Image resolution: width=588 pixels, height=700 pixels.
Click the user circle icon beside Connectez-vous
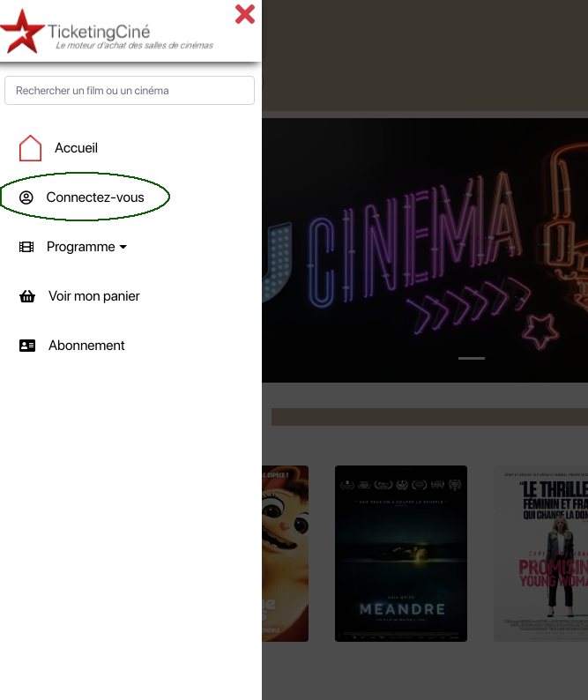point(26,197)
